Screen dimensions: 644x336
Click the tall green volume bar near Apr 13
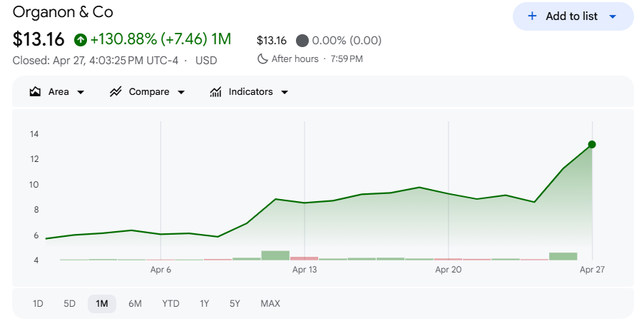[275, 255]
